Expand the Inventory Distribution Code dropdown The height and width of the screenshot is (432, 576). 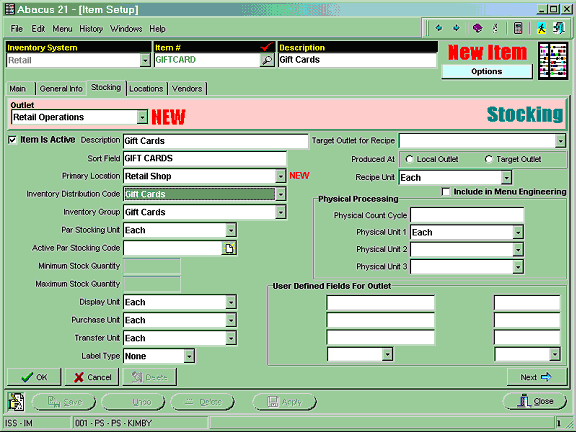coord(280,194)
